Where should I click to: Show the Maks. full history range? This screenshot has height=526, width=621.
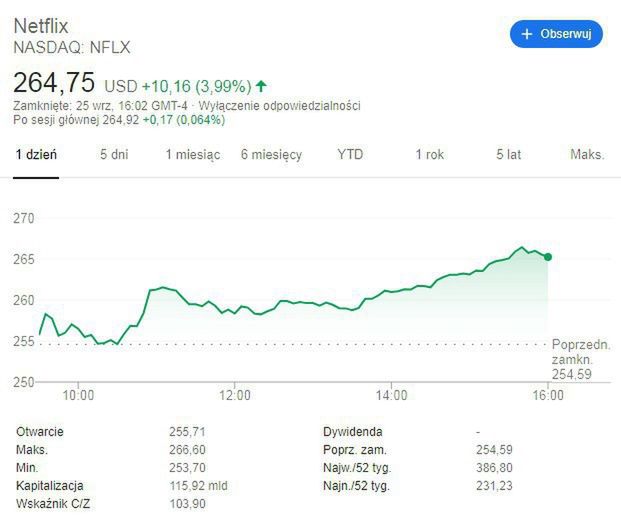pyautogui.click(x=587, y=155)
